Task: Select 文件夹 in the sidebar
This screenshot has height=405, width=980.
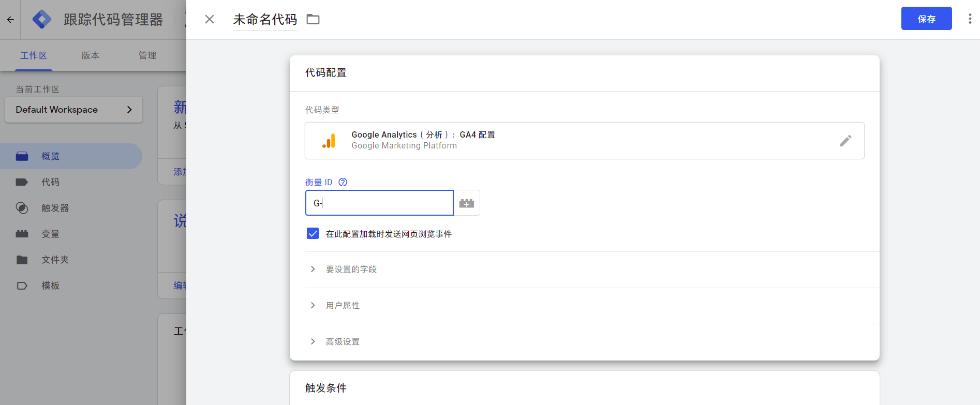Action: [x=71, y=260]
